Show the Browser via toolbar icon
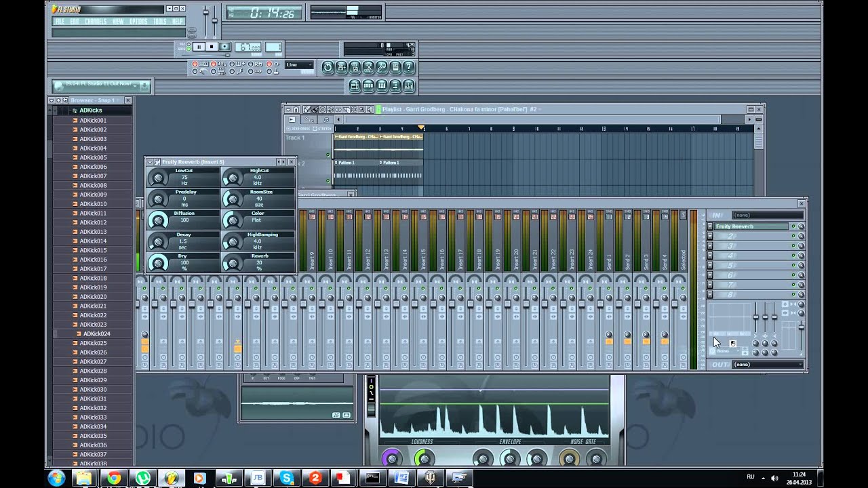The height and width of the screenshot is (488, 868). tap(395, 86)
